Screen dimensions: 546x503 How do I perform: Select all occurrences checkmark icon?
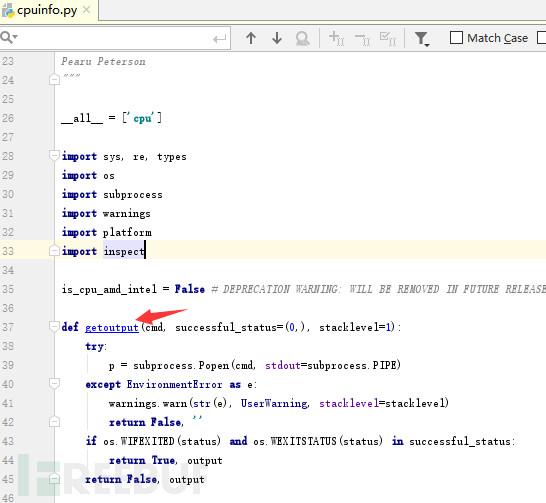click(x=388, y=38)
